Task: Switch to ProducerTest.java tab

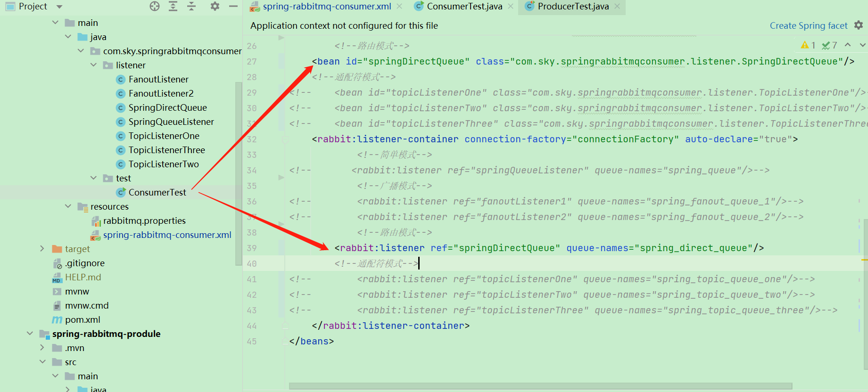Action: (573, 6)
